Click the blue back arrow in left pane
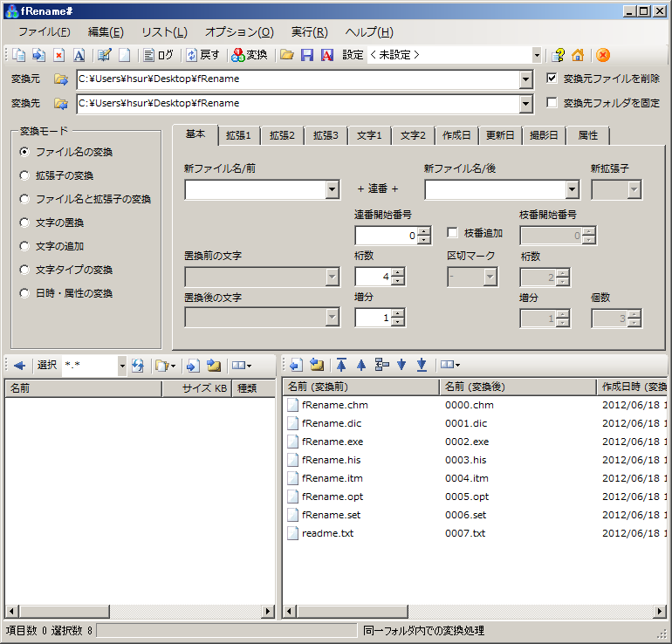 pyautogui.click(x=18, y=365)
